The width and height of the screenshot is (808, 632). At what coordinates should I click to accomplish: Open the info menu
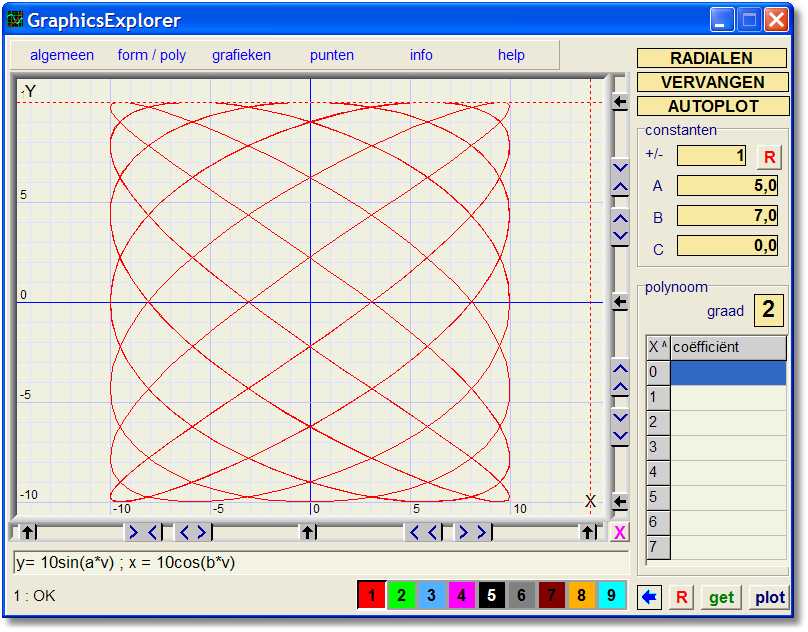(421, 55)
